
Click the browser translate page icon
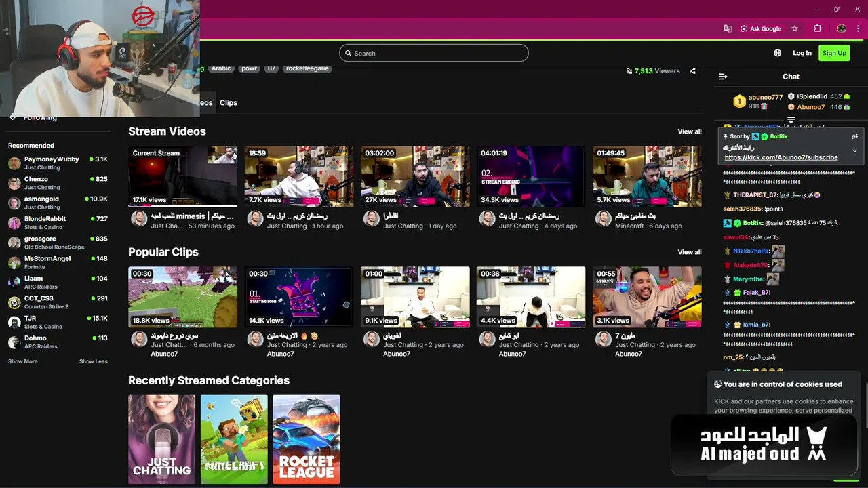[x=728, y=28]
